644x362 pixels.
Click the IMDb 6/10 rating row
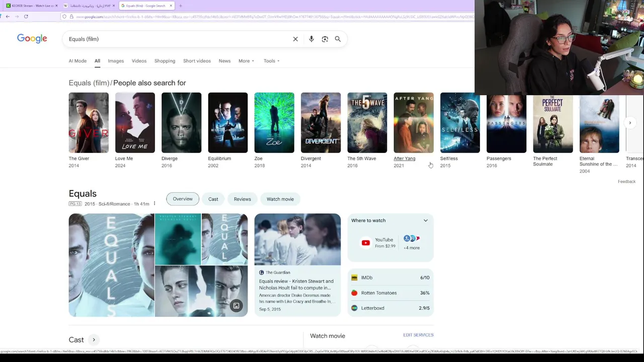click(x=390, y=278)
